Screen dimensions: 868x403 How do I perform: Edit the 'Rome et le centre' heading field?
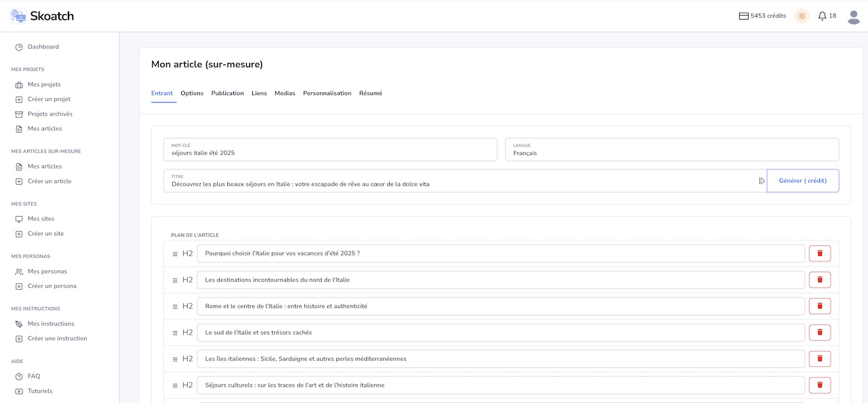tap(500, 306)
